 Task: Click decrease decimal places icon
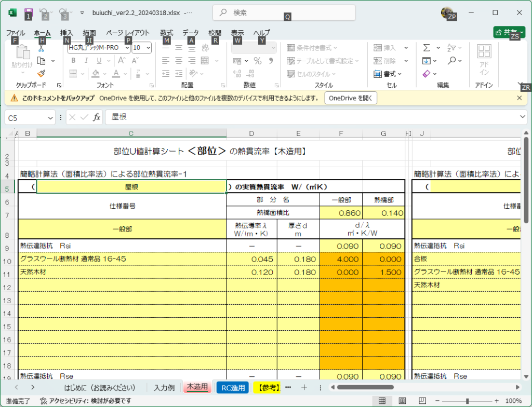click(x=250, y=74)
